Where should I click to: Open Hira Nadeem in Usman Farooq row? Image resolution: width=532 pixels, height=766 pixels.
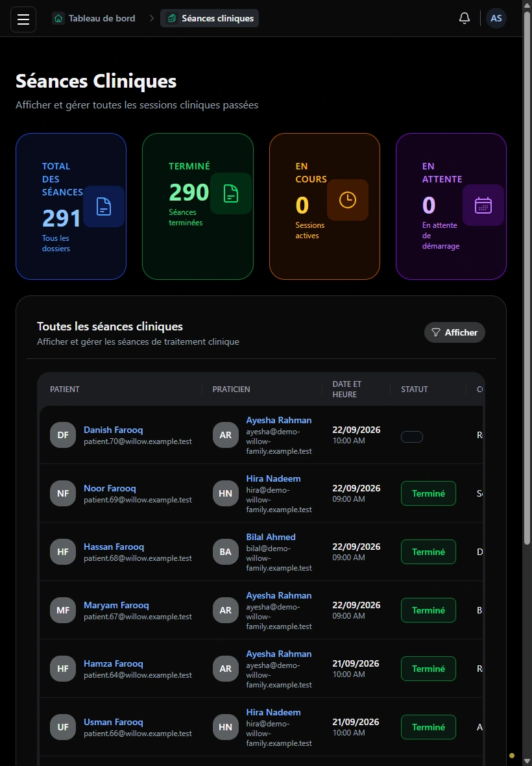pos(273,712)
